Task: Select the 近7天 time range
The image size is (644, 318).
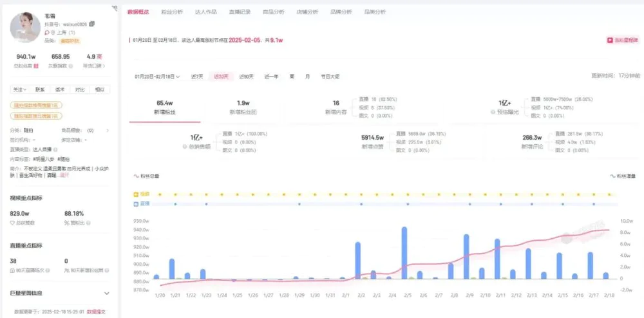Action: (197, 77)
